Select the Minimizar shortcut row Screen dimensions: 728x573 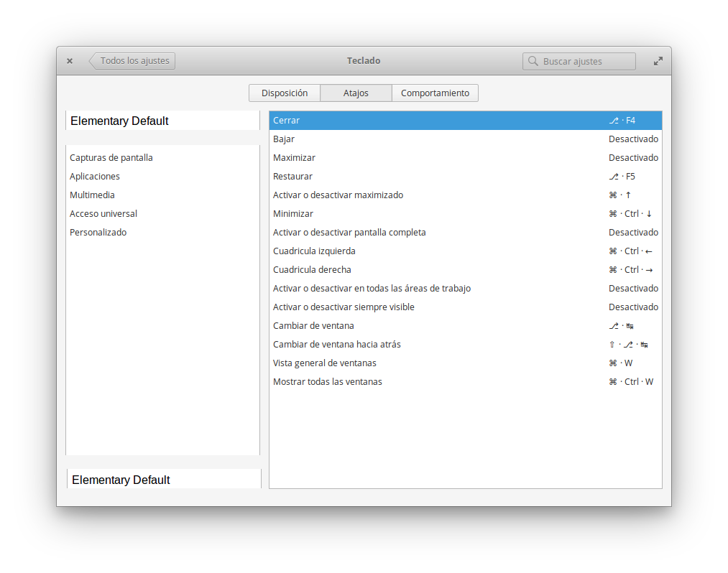click(466, 213)
